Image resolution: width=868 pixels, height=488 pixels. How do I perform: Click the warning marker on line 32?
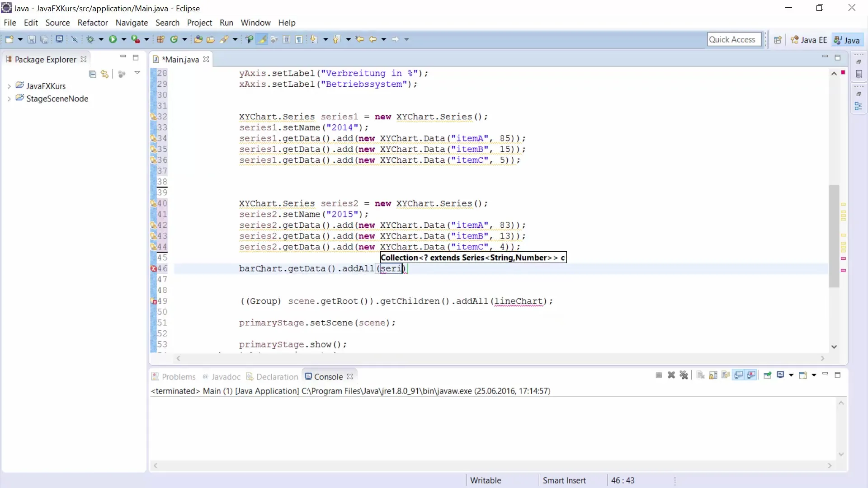(153, 117)
